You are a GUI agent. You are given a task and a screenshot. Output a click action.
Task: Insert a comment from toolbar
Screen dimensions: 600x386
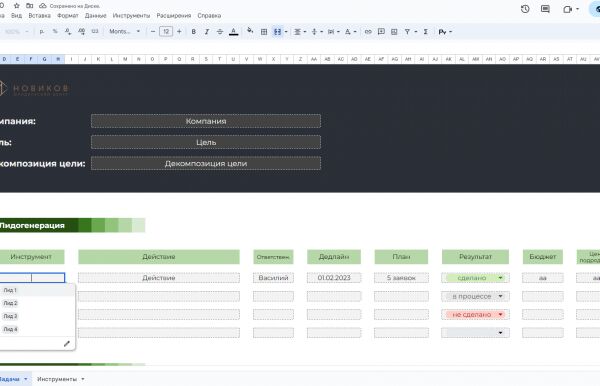coord(381,32)
